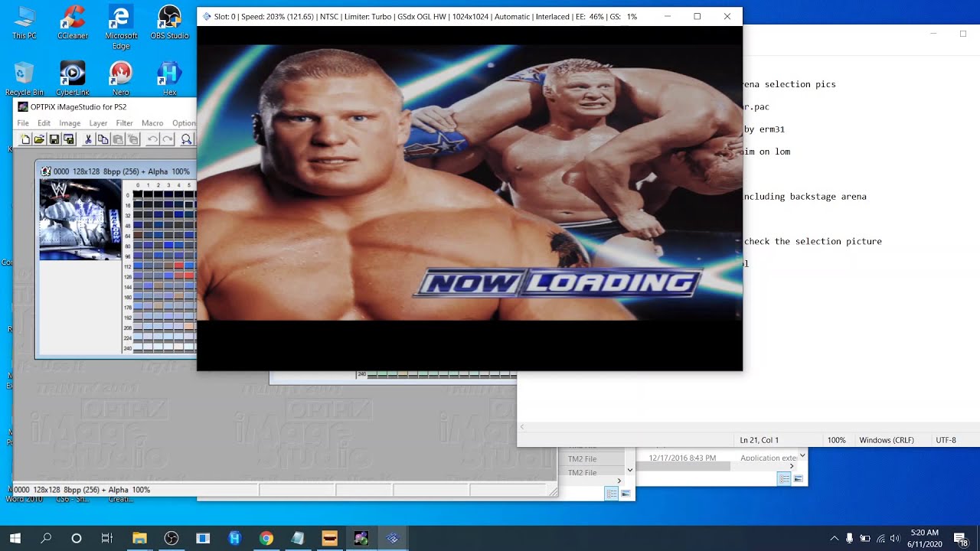This screenshot has height=551, width=980.
Task: Open Layer menu in OPTPiX iMageStudio
Action: point(98,123)
